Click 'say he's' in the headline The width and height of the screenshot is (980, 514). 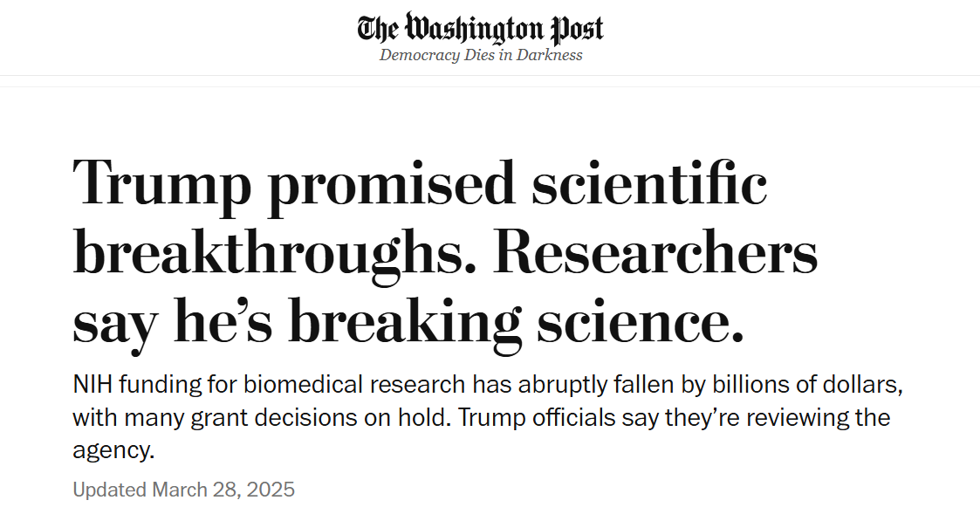pyautogui.click(x=171, y=322)
